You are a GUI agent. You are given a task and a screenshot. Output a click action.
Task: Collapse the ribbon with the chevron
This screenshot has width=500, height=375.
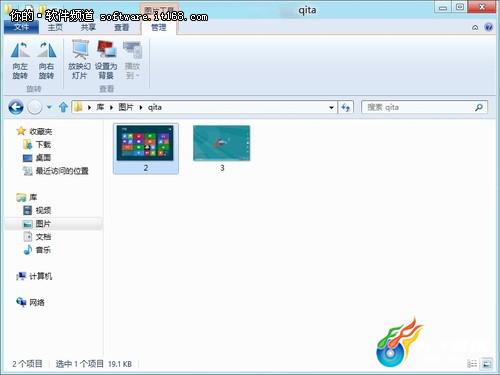coord(475,27)
